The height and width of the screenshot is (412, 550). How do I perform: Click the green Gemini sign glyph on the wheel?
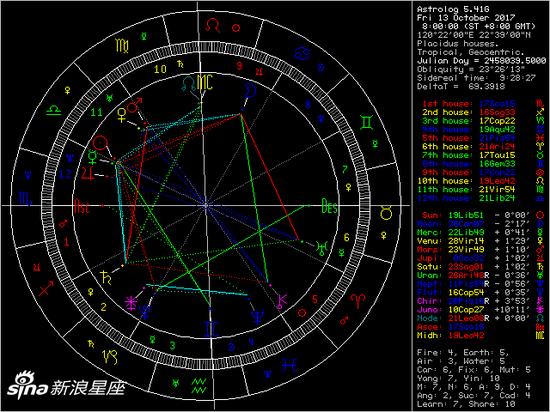(366, 122)
